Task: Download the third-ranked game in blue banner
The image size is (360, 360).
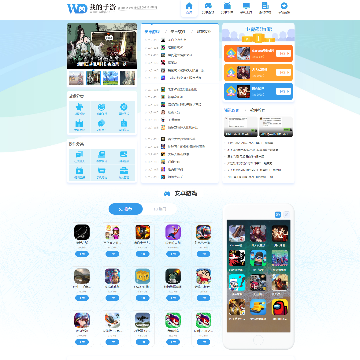Action: (x=283, y=91)
